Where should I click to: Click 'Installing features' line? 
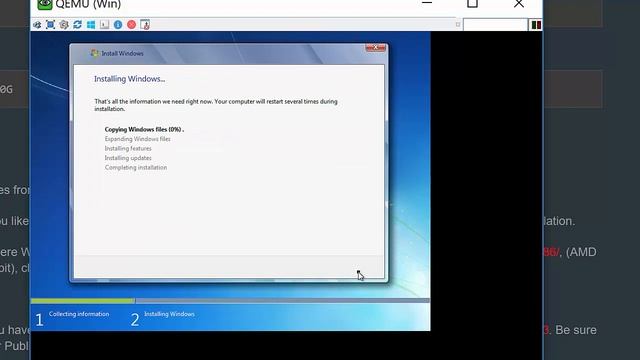click(x=128, y=149)
